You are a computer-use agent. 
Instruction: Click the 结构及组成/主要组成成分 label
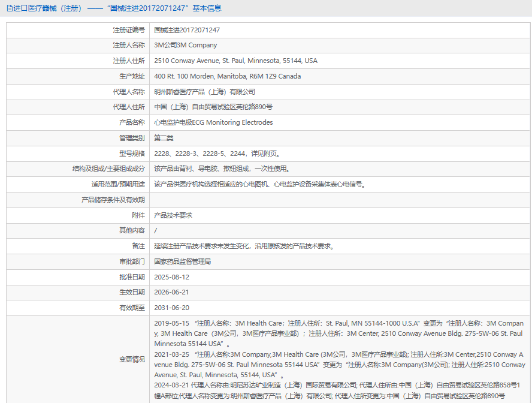pyautogui.click(x=108, y=169)
